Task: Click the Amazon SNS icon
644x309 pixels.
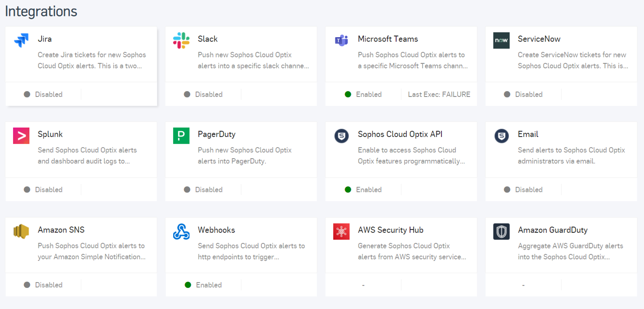Action: [21, 231]
